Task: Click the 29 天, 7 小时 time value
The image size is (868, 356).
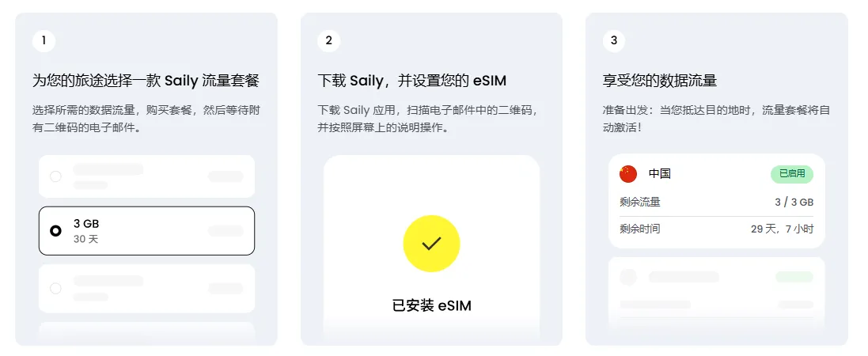Action: [781, 229]
